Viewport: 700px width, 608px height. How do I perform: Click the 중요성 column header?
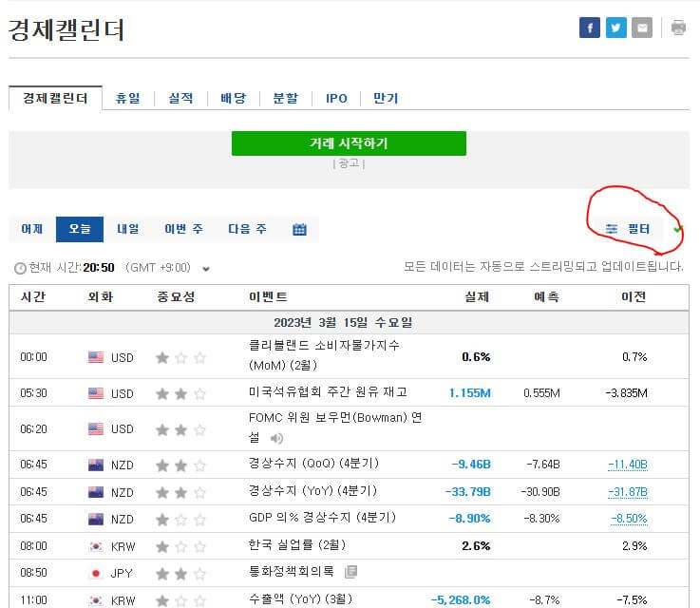tap(176, 296)
